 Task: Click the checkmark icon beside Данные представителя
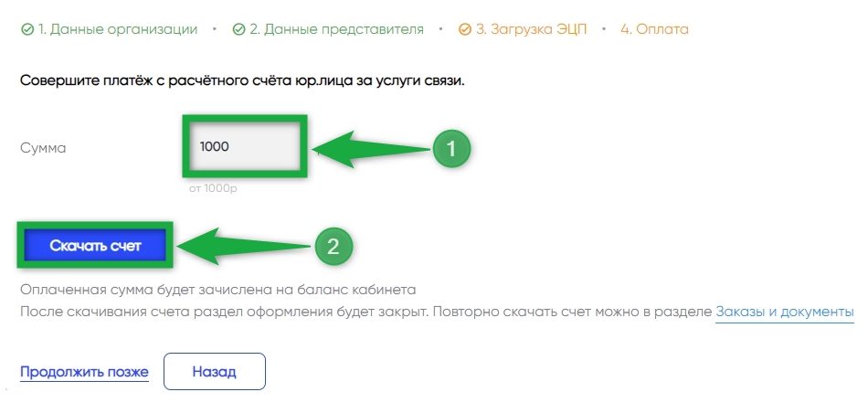click(x=239, y=29)
